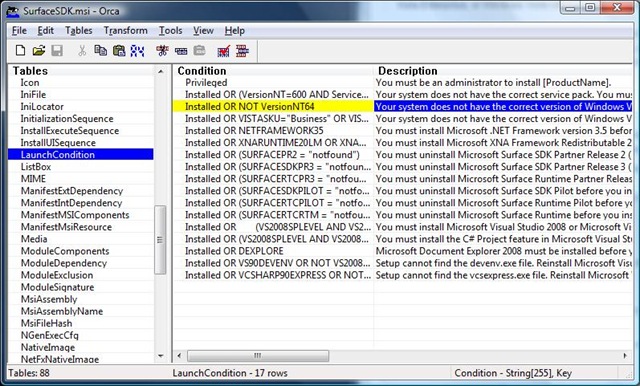This screenshot has height=386, width=640.
Task: Select the ModuleSignature table
Action: (x=58, y=287)
